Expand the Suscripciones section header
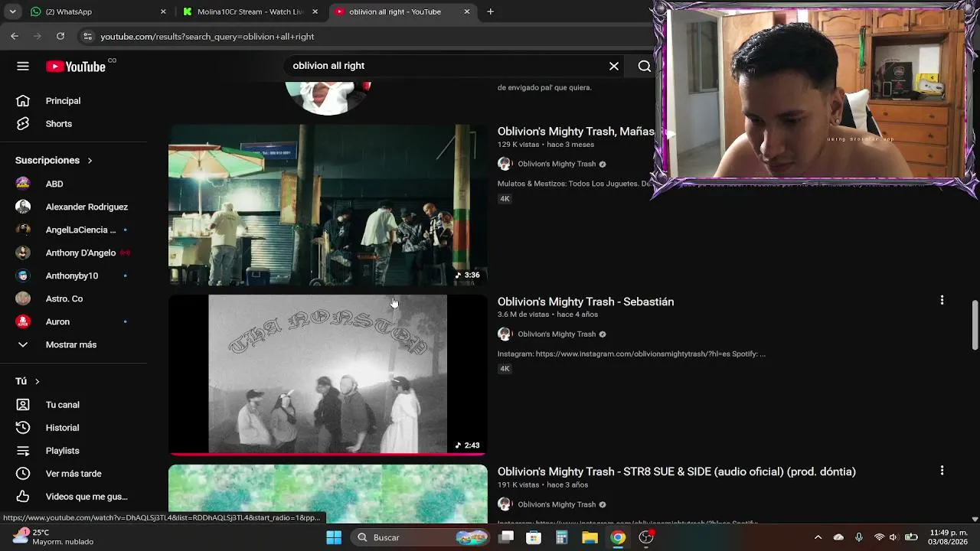The image size is (980, 551). [x=54, y=161]
